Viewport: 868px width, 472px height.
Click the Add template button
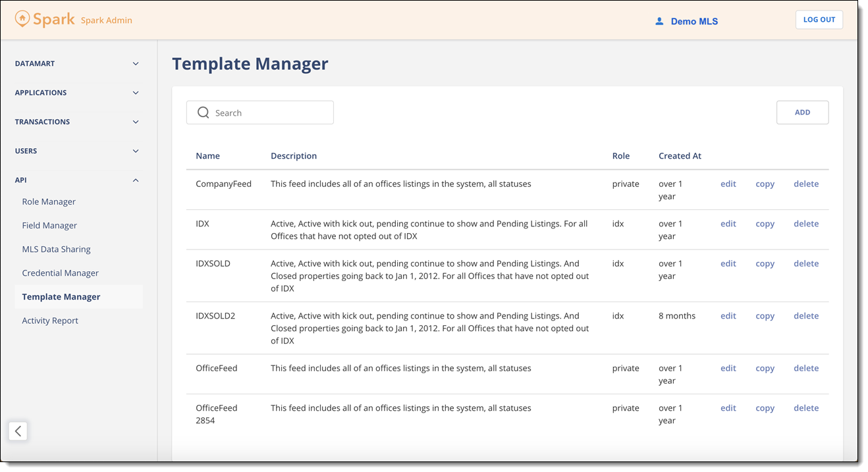pos(802,113)
